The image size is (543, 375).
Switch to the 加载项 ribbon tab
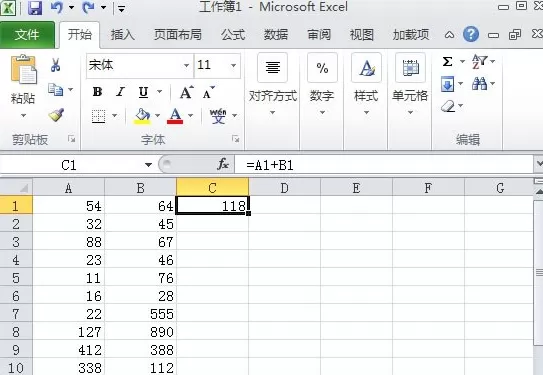tap(411, 35)
